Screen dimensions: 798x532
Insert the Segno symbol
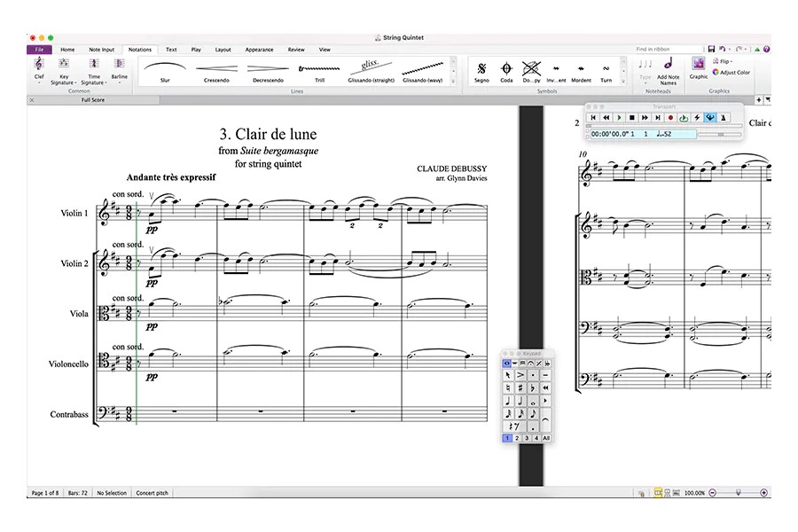[x=481, y=71]
